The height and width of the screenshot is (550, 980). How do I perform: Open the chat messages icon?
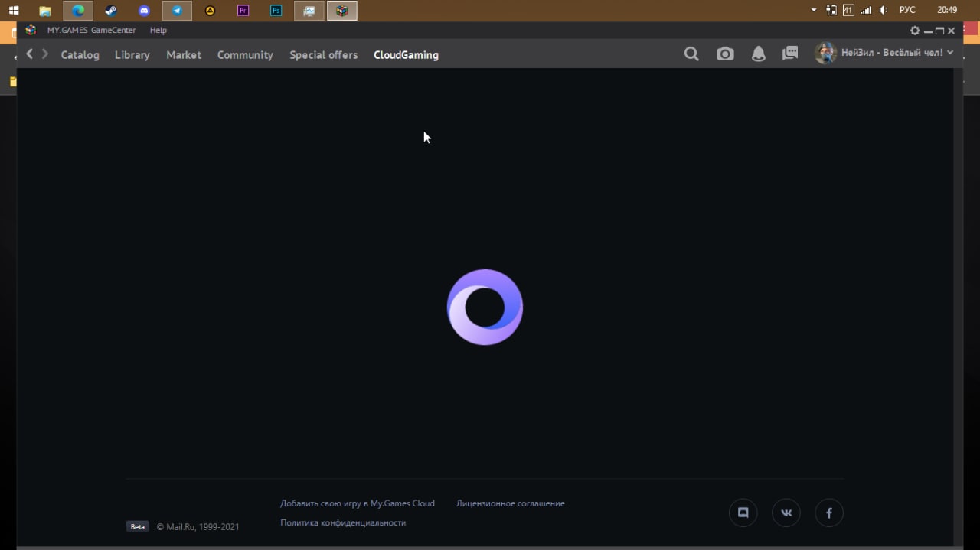[x=790, y=54]
